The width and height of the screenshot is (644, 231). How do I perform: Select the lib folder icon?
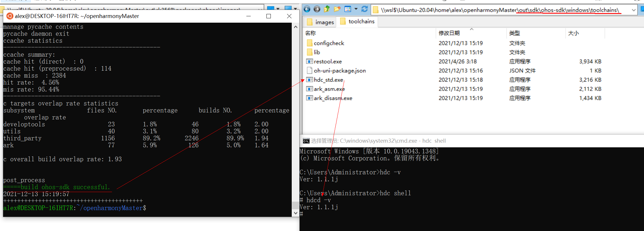coord(309,52)
